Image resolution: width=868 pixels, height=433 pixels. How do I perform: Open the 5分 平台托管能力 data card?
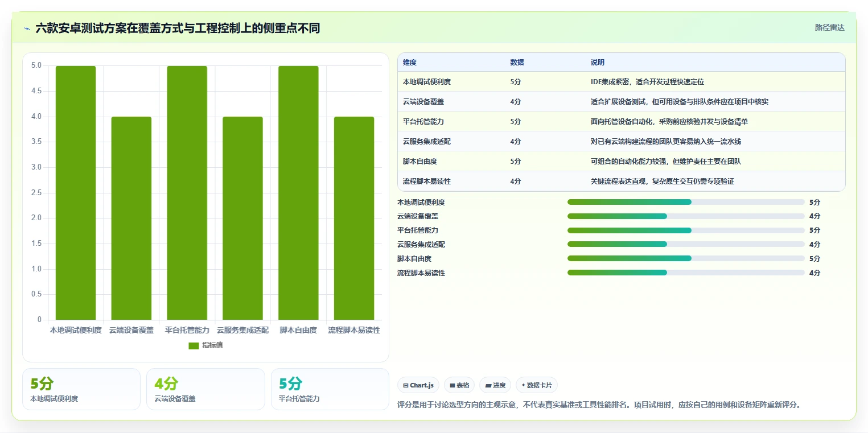tap(330, 389)
